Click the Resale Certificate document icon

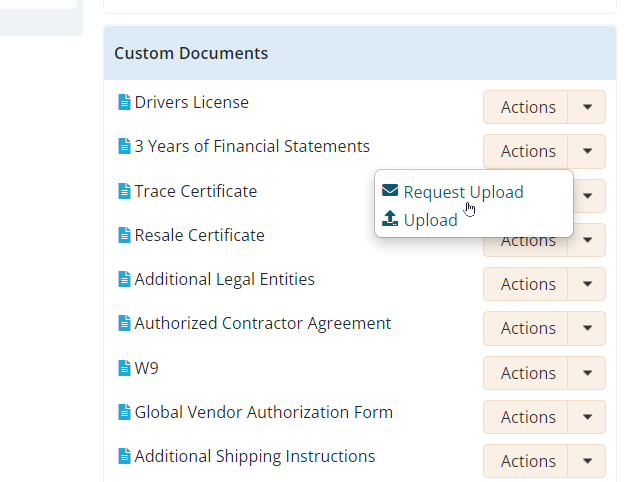click(x=124, y=235)
